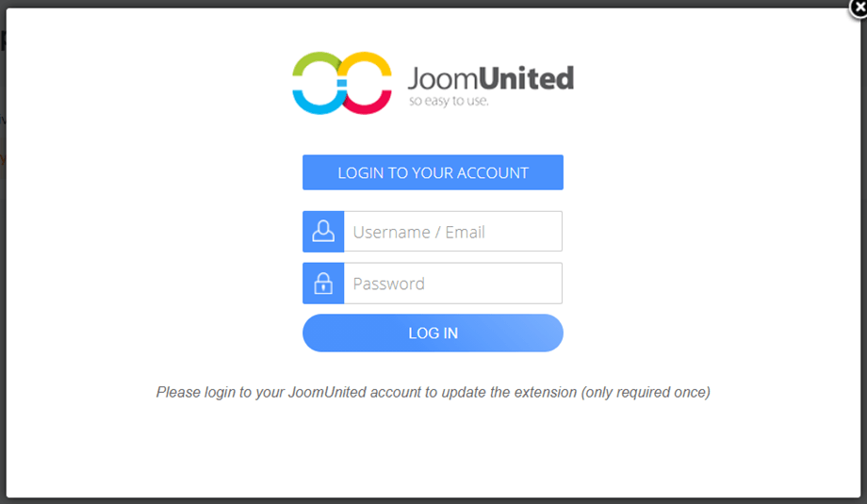Screen dimensions: 867x504
Task: Close the login popup with X
Action: [x=857, y=8]
